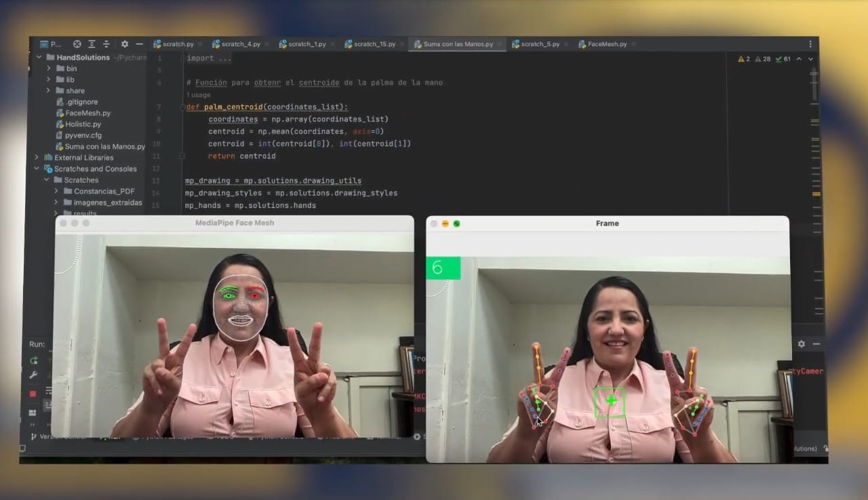Switch to scratch_1.py tab
868x500 pixels.
[302, 44]
